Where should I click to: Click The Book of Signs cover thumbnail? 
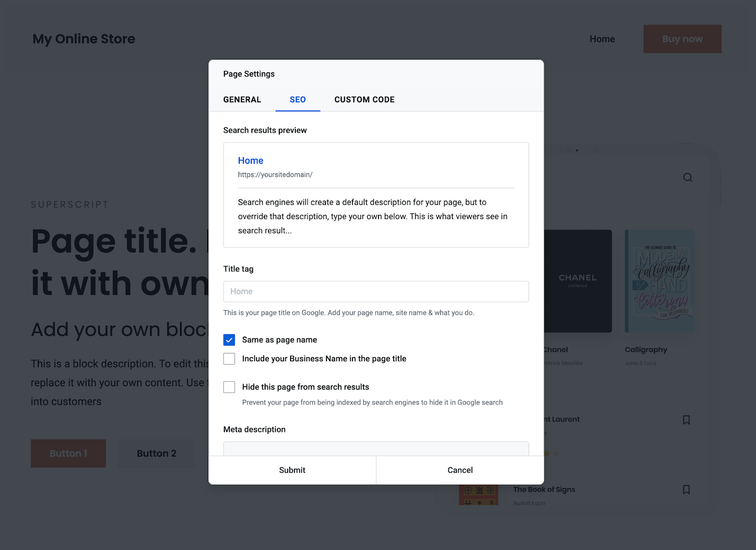click(479, 495)
